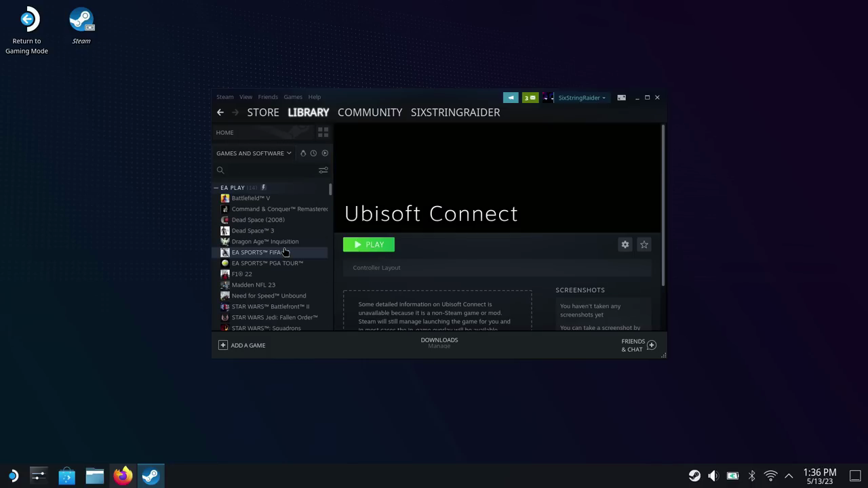Screen dimensions: 868x488
Task: Open the Wi-Fi network tray icon
Action: (x=770, y=476)
